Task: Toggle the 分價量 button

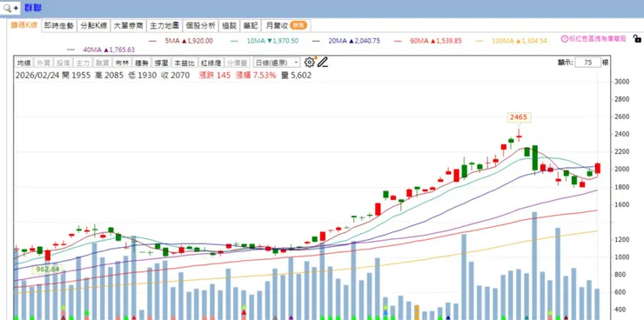Action: (x=237, y=63)
